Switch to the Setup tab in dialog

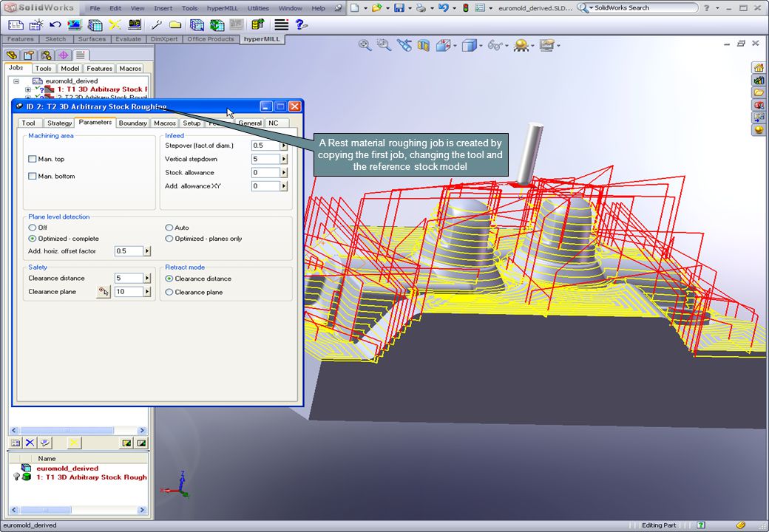click(x=192, y=123)
